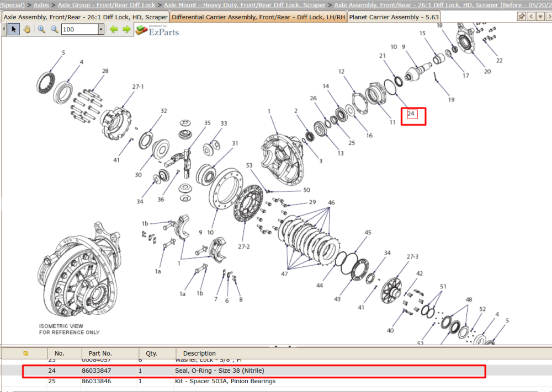The image size is (552, 392).
Task: Open Axle Group - Front/Rear Diff Lock breadcrumb
Action: (107, 5)
